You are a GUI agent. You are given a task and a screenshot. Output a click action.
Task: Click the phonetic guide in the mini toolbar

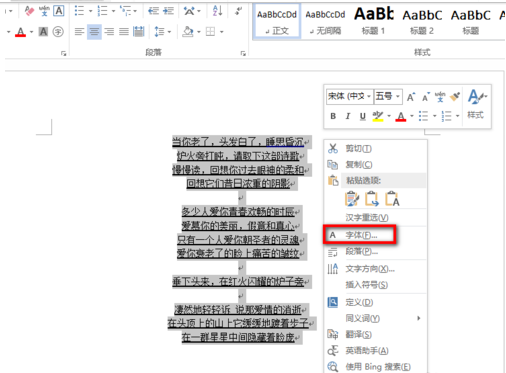coord(440,97)
